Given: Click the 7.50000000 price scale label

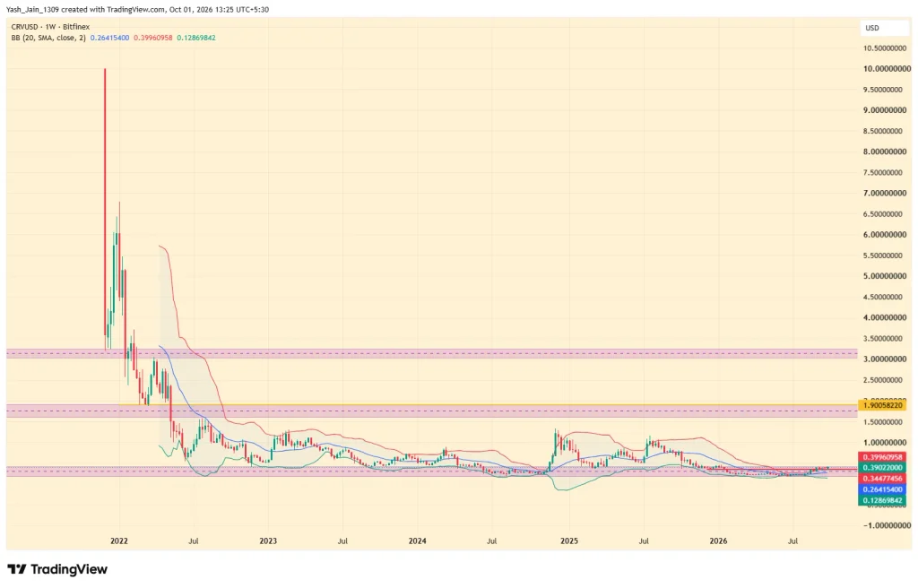Looking at the screenshot, I should coord(885,173).
